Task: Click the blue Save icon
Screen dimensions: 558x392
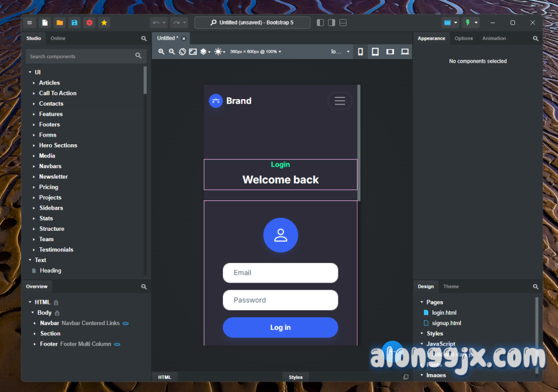Action: pyautogui.click(x=75, y=23)
